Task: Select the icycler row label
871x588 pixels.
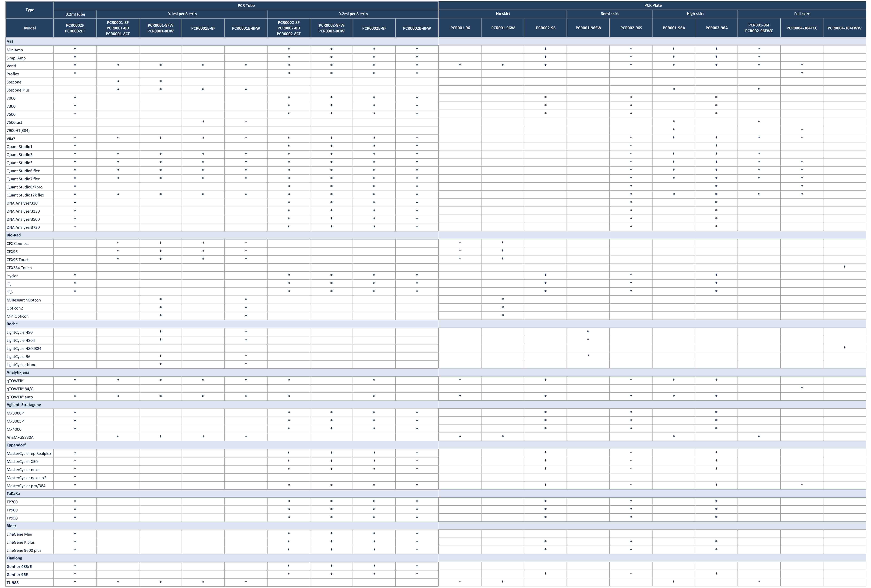Action: [12, 276]
